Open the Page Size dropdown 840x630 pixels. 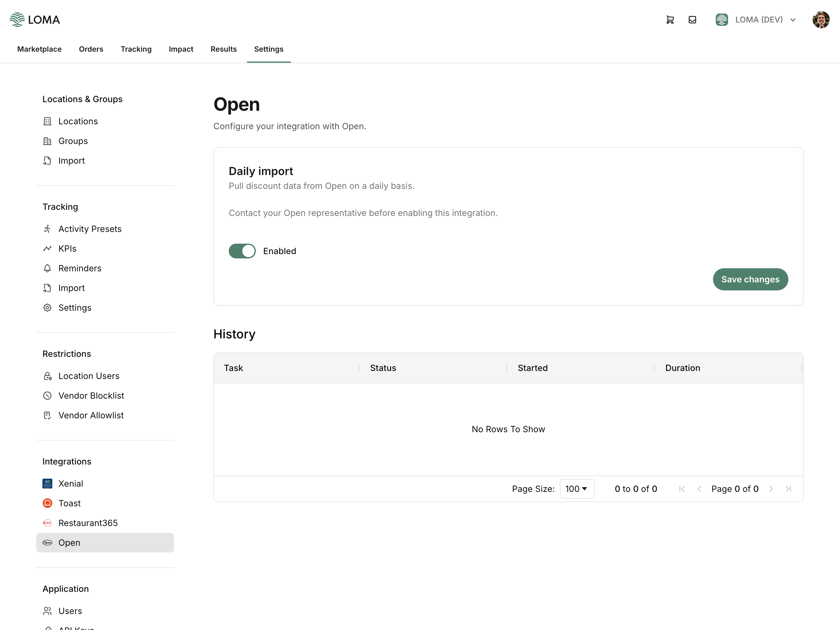577,488
